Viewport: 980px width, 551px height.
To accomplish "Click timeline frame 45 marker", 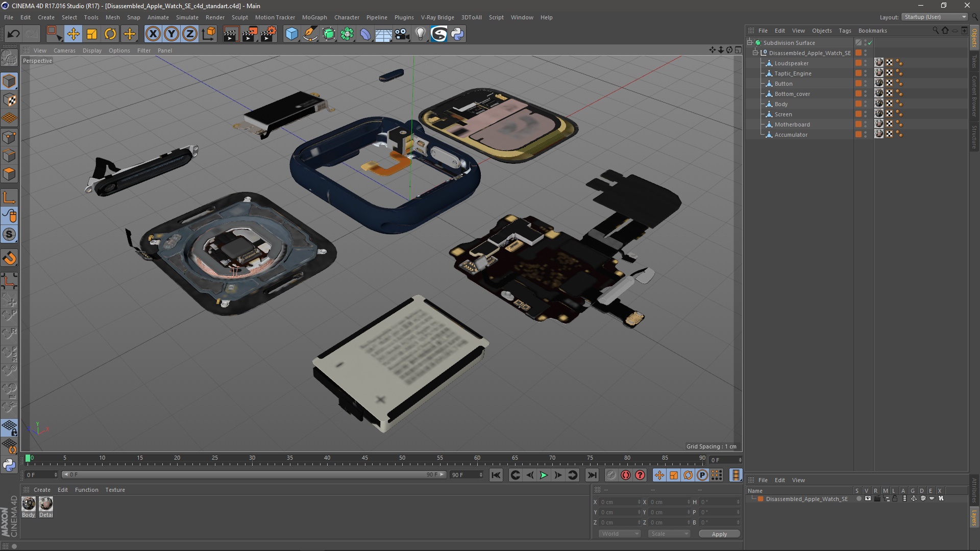I will point(365,459).
